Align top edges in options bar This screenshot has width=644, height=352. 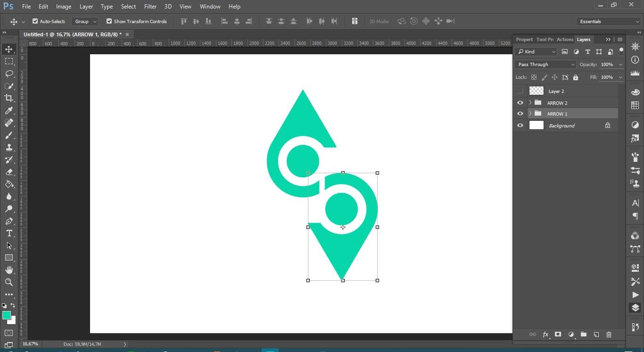coord(184,21)
